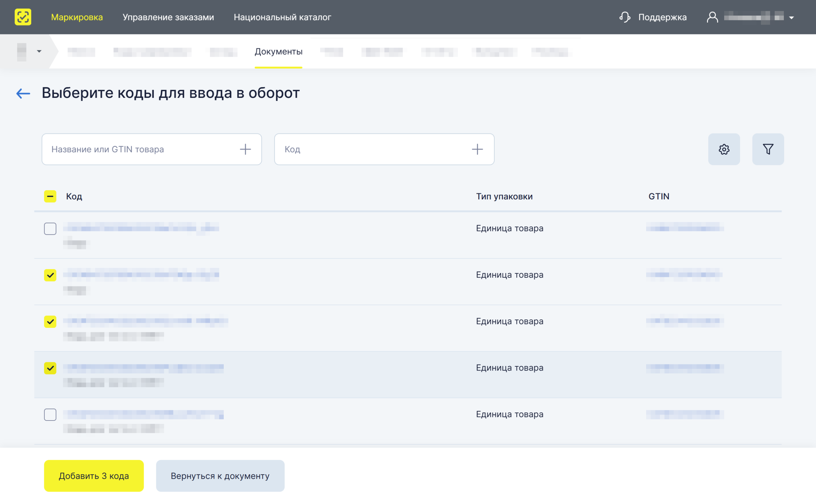Open the Поддержка link

(662, 17)
